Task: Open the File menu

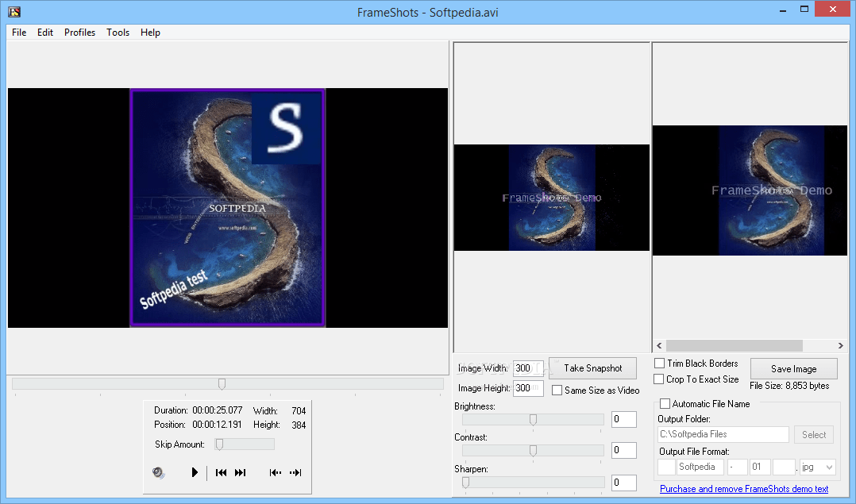Action: [x=19, y=33]
